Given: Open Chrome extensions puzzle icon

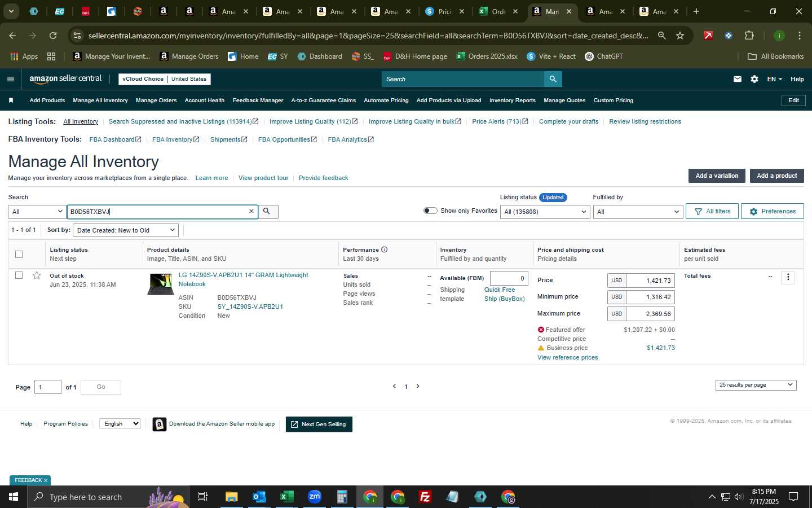Looking at the screenshot, I should (749, 36).
